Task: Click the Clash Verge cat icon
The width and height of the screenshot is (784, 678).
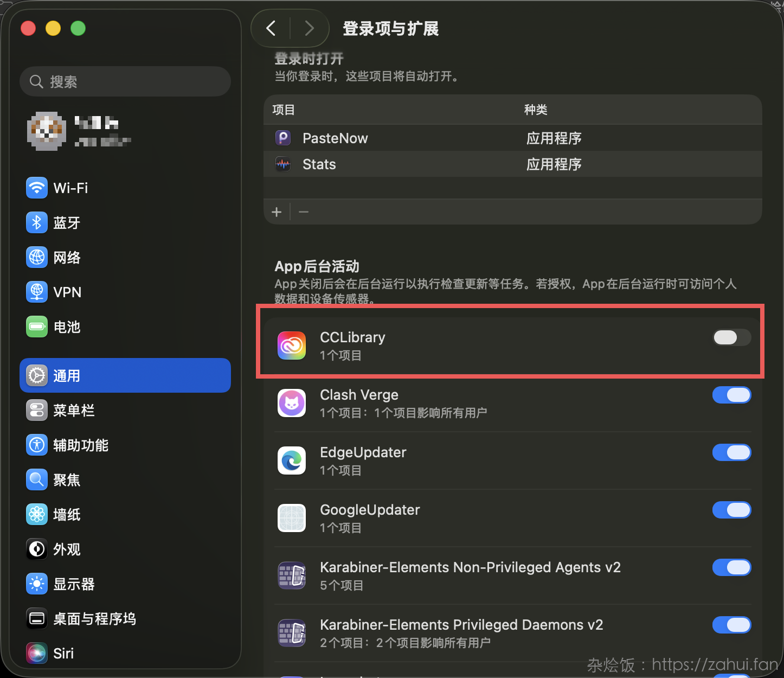Action: pyautogui.click(x=292, y=403)
